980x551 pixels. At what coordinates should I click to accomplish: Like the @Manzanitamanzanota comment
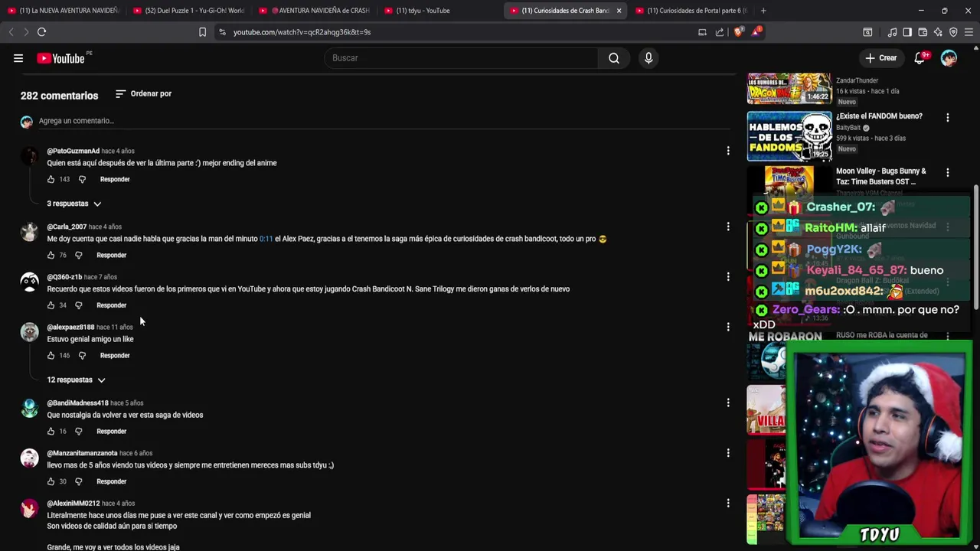click(51, 481)
